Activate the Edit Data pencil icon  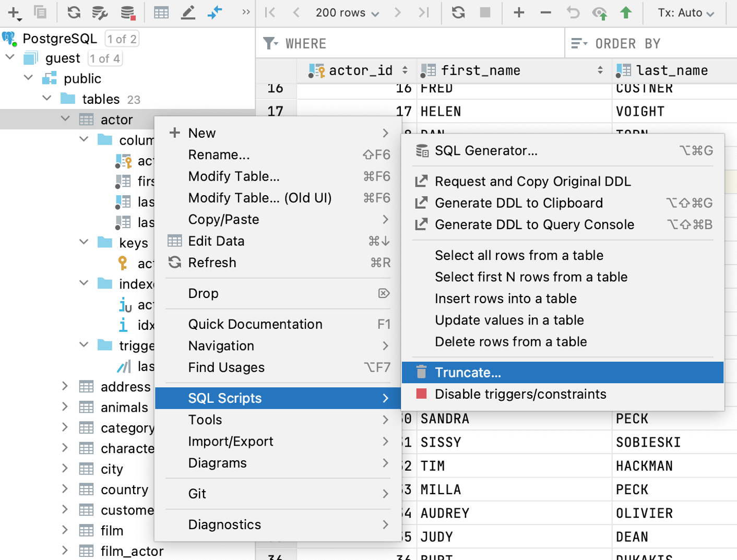(x=187, y=12)
